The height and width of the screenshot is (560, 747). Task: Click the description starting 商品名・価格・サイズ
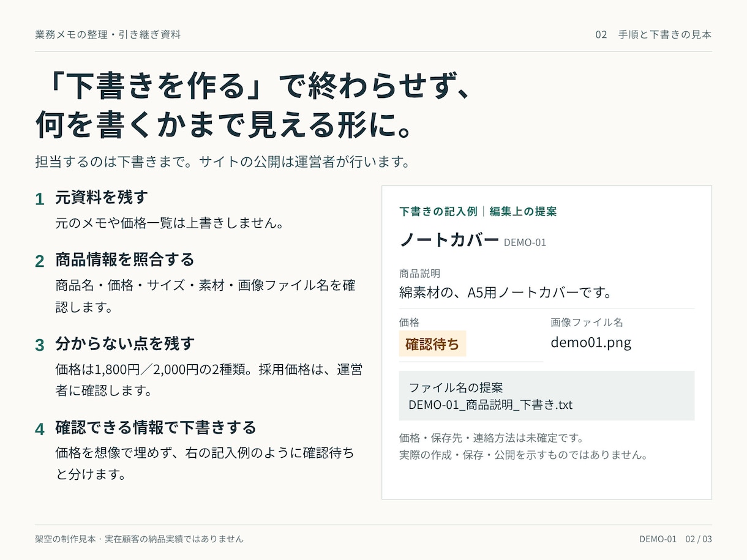tap(206, 296)
